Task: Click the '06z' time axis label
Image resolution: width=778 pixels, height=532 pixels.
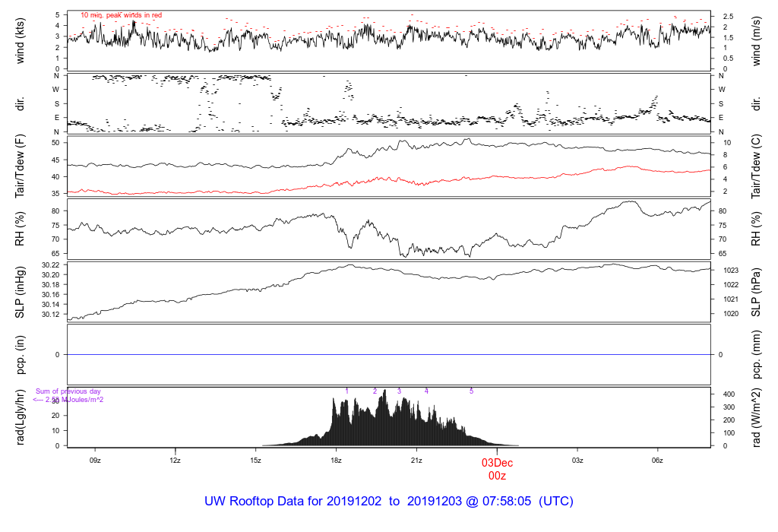Action: point(657,461)
